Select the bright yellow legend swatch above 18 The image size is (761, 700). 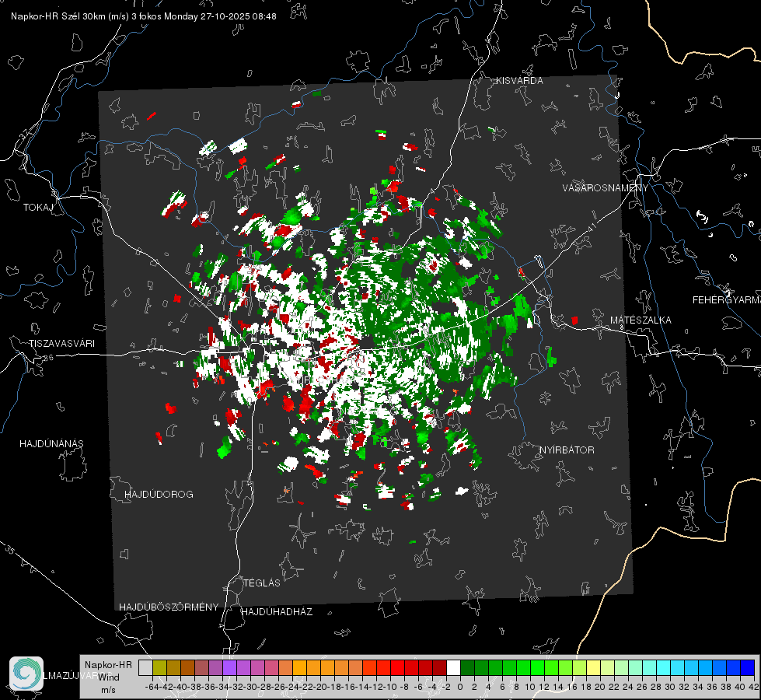coord(594,667)
